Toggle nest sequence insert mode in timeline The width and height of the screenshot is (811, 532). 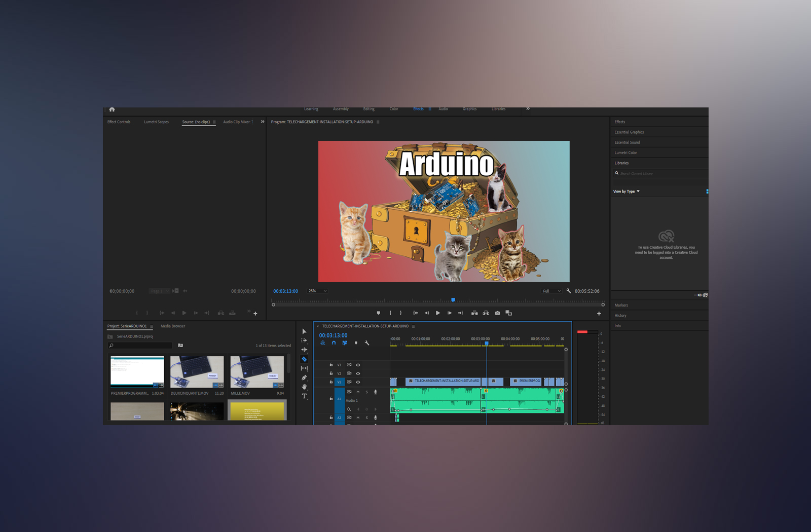click(323, 343)
